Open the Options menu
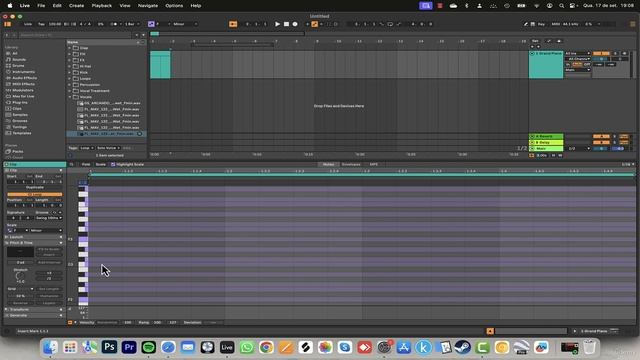Screen dimensions: 640x360 174,6
